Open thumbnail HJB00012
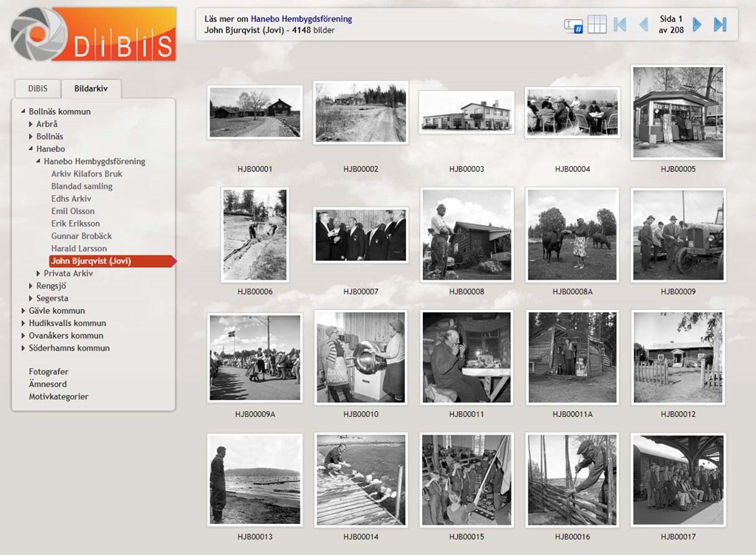This screenshot has width=756, height=555. pos(678,357)
